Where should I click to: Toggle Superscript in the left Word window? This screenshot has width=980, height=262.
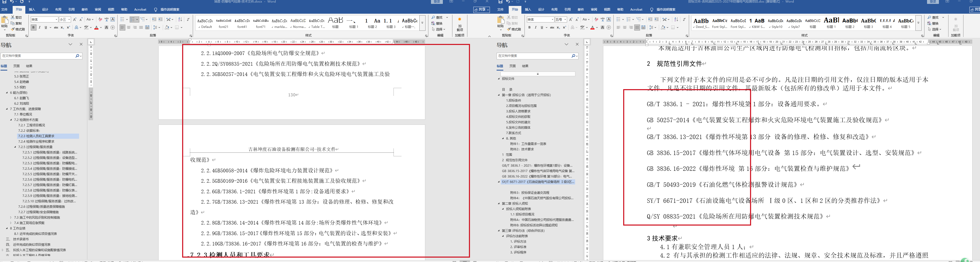(x=68, y=27)
